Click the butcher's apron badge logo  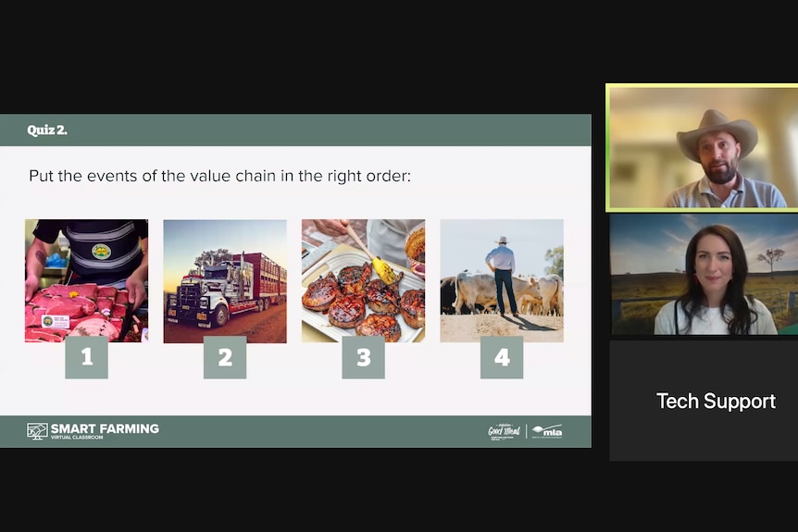pyautogui.click(x=101, y=251)
